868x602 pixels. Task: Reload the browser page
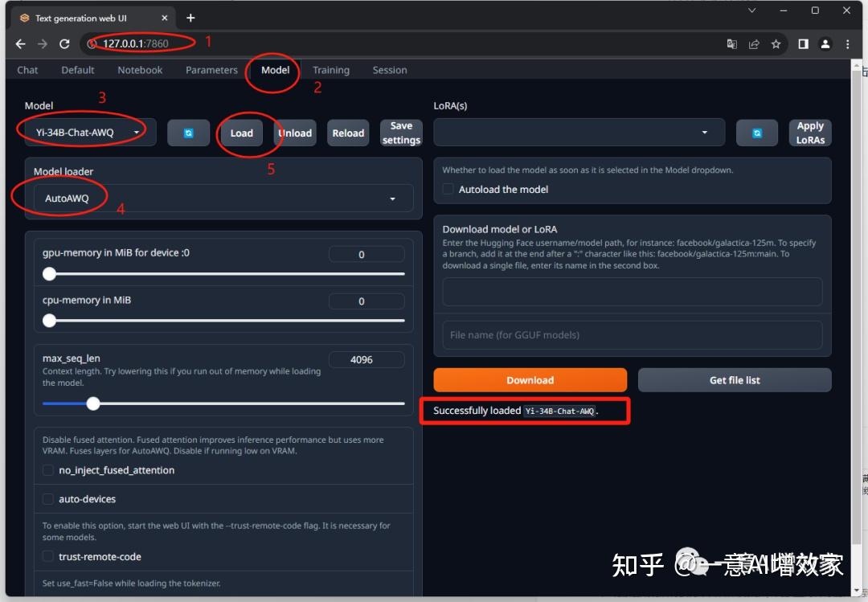(x=65, y=43)
